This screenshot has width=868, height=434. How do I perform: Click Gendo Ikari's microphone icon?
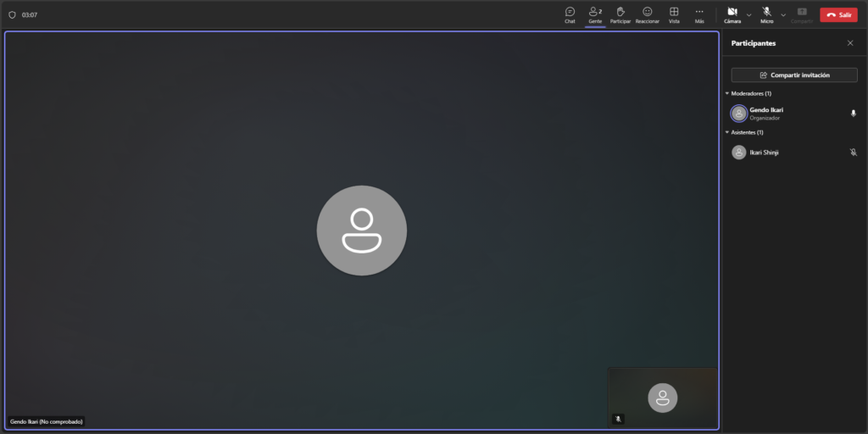click(x=853, y=114)
